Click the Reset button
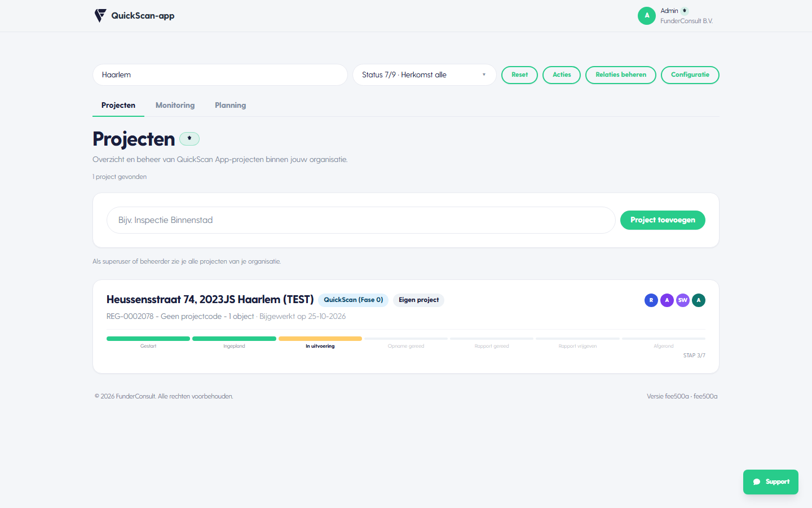Viewport: 812px width, 508px height. coord(519,75)
